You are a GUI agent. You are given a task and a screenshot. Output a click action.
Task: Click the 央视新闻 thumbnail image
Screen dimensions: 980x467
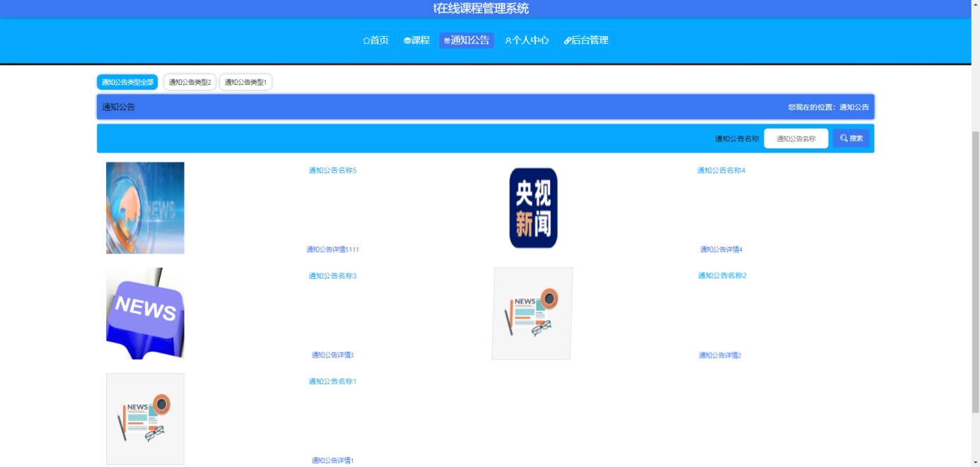point(532,207)
